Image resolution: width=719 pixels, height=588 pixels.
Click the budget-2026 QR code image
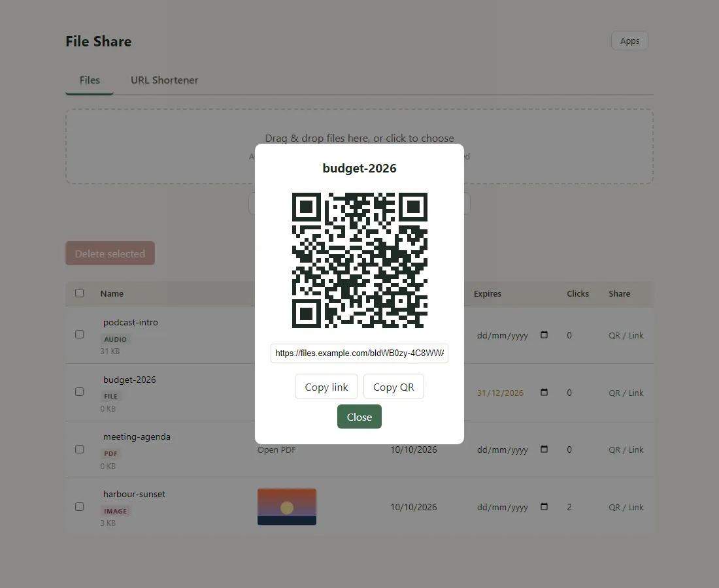359,260
